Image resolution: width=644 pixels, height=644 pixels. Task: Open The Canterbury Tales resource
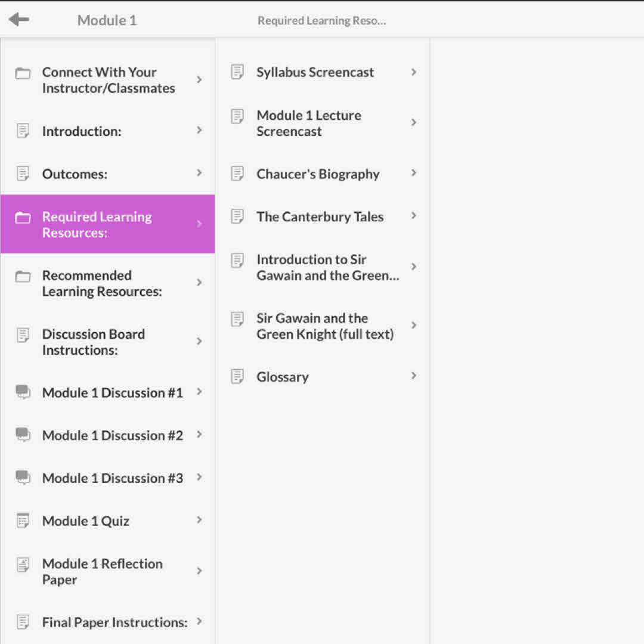click(x=320, y=216)
